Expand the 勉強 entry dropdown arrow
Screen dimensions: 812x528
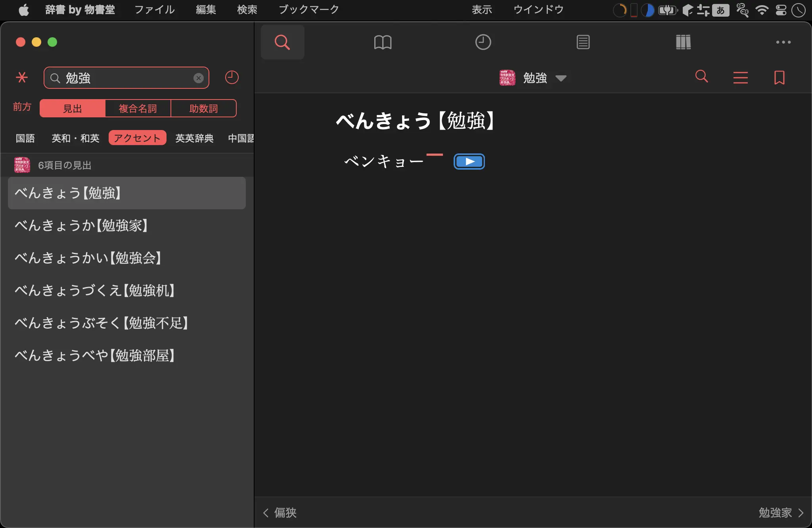click(x=561, y=78)
